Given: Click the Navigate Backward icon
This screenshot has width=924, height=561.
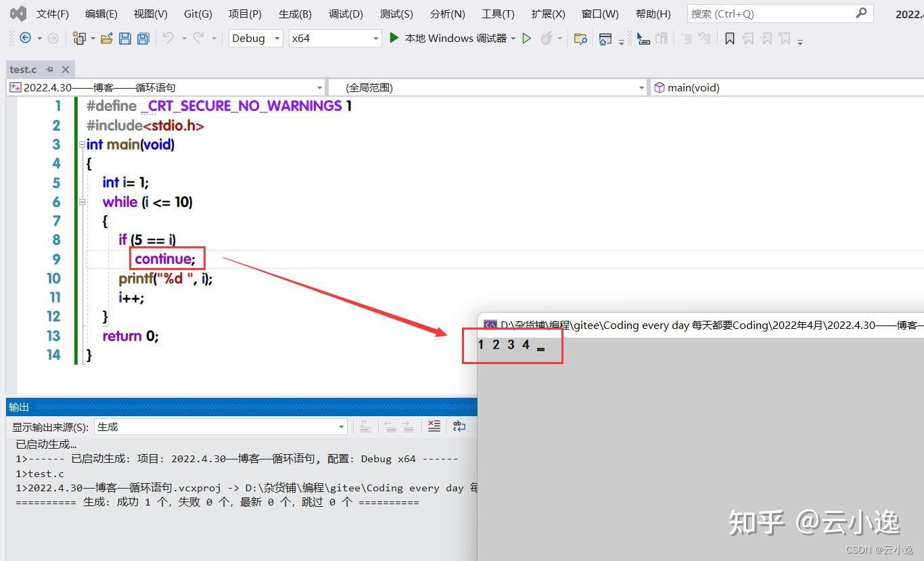Looking at the screenshot, I should tap(25, 38).
